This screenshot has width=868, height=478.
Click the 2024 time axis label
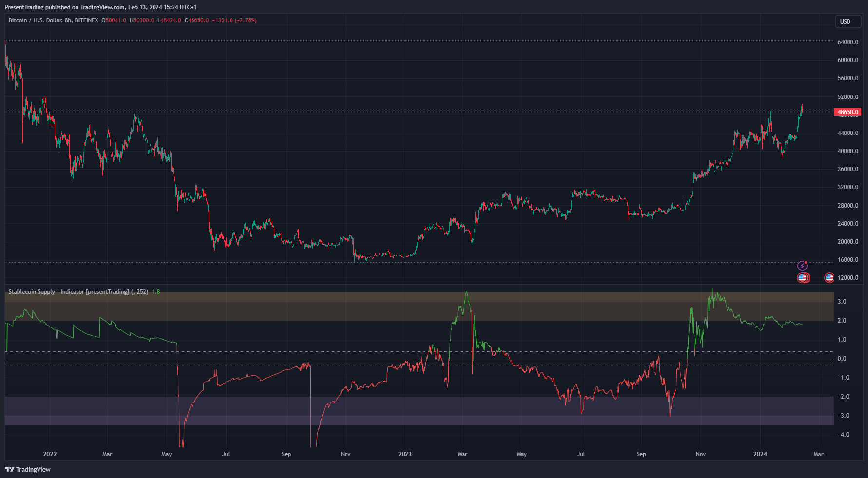click(760, 454)
